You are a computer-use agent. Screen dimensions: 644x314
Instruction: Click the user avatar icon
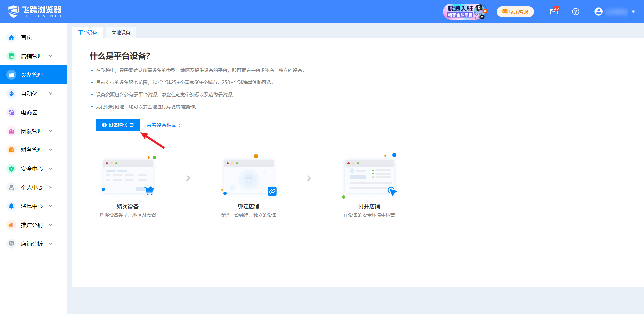click(598, 12)
